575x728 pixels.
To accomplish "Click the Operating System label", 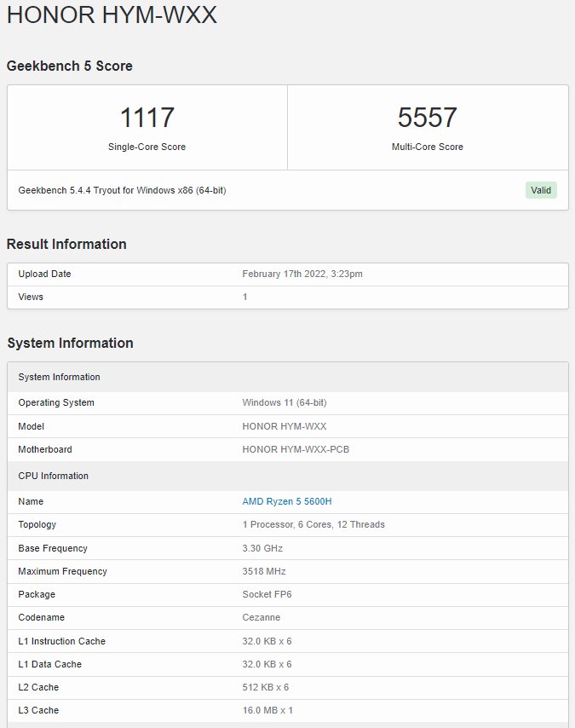I will coord(56,402).
